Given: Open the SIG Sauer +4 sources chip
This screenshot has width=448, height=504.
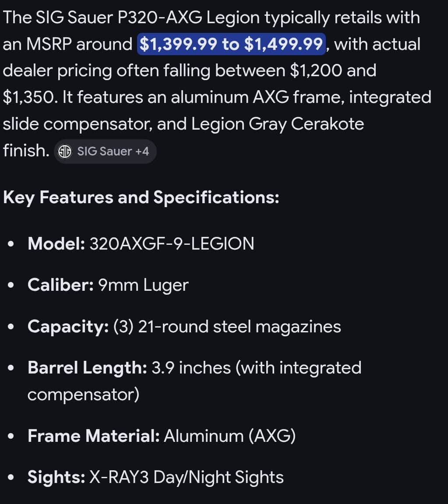Looking at the screenshot, I should (105, 152).
